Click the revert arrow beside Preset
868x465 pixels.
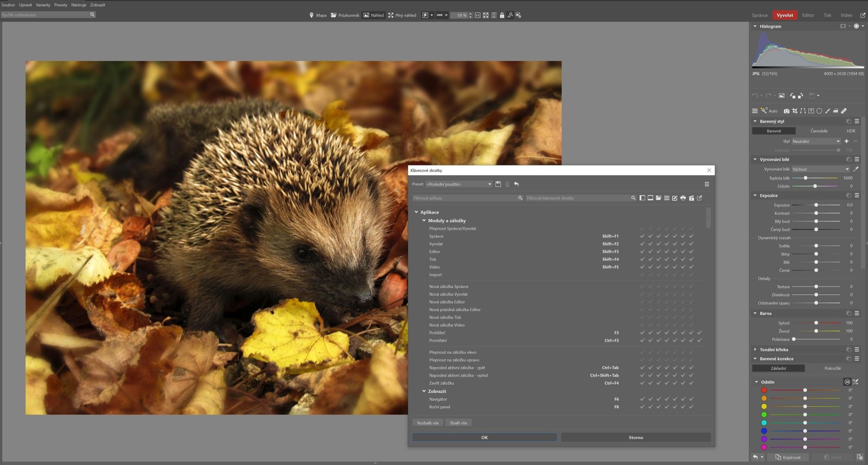pyautogui.click(x=516, y=184)
